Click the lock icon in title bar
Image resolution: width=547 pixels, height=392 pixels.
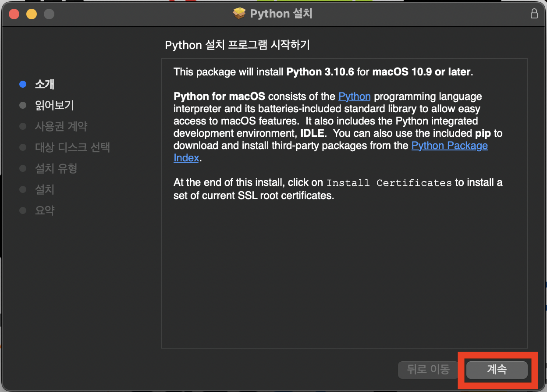click(x=534, y=14)
